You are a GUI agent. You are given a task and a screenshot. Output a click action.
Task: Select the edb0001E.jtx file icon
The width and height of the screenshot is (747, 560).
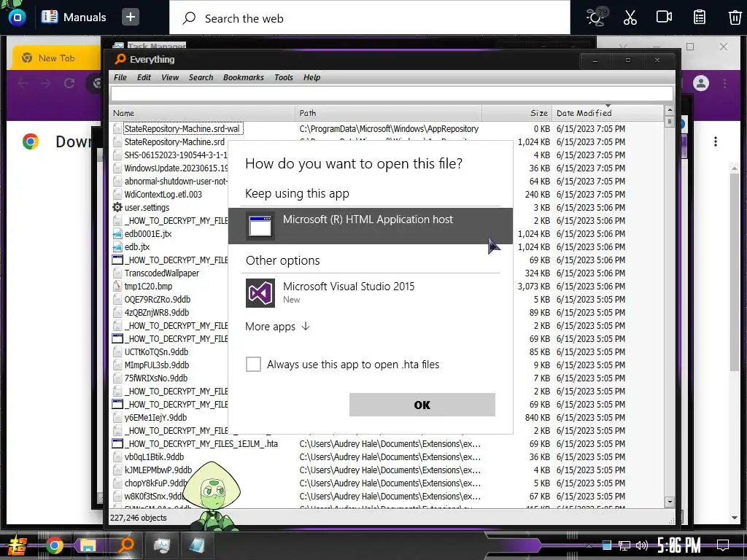(x=117, y=234)
